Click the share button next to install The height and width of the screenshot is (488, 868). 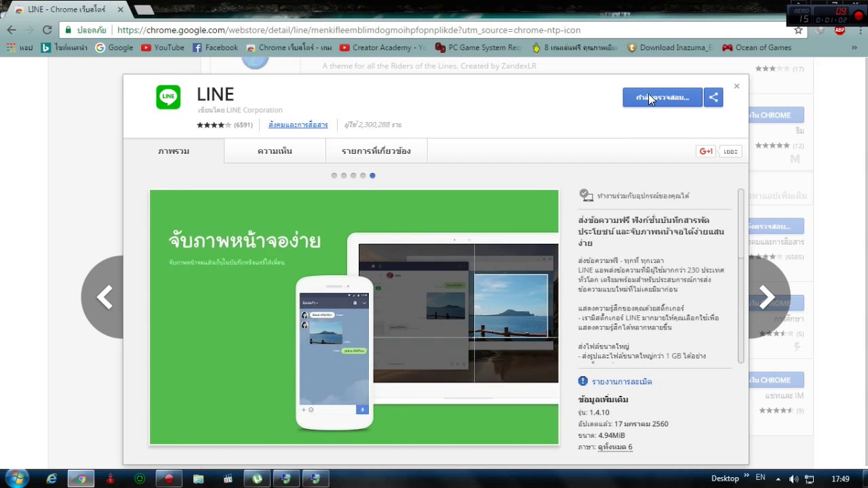713,98
